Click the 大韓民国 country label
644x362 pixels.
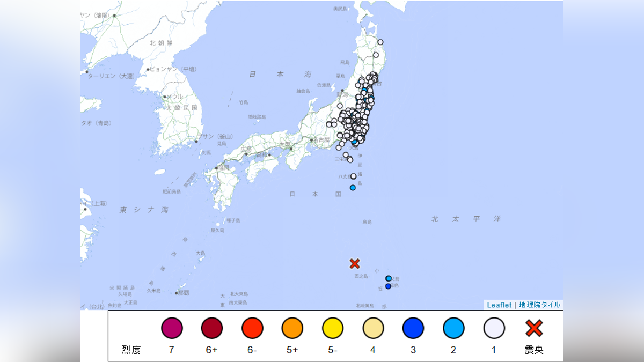pos(182,108)
